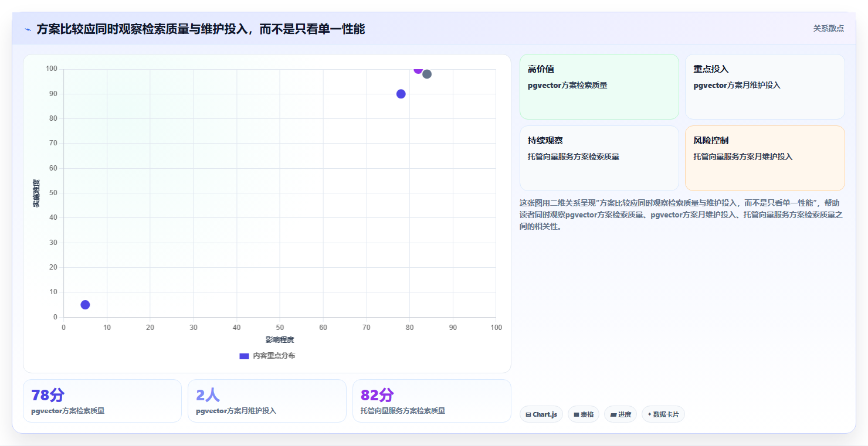Click the 关系散点 label in header
The height and width of the screenshot is (446, 868).
pos(828,28)
